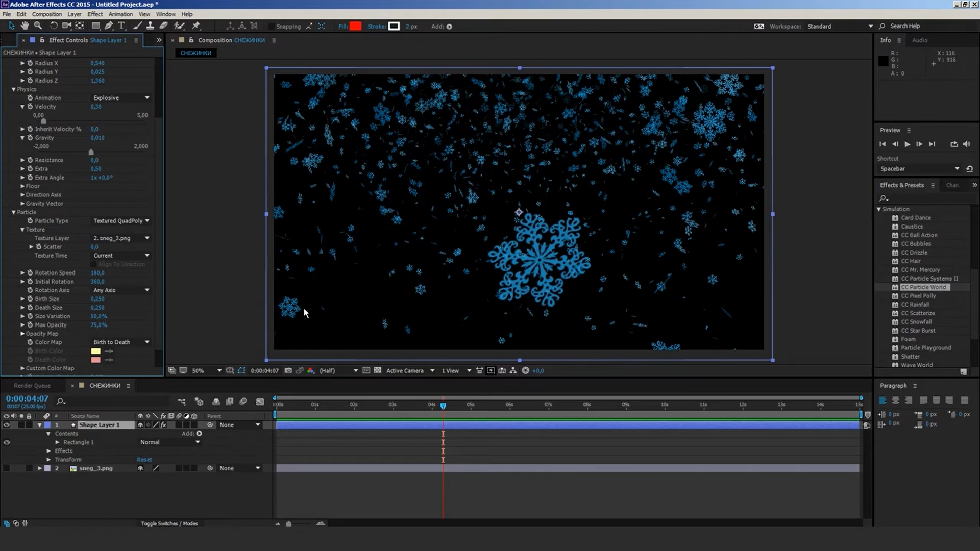980x551 pixels.
Task: Select the Hand tool
Action: pyautogui.click(x=24, y=26)
